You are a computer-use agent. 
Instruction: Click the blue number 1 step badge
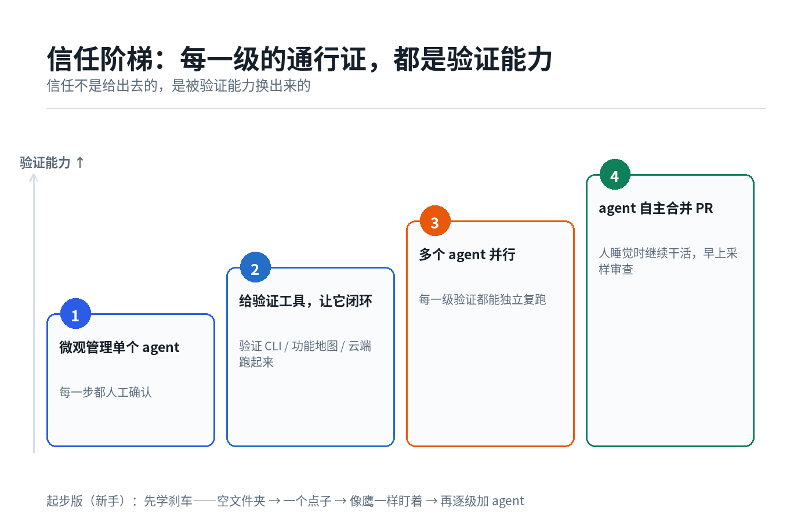(75, 314)
